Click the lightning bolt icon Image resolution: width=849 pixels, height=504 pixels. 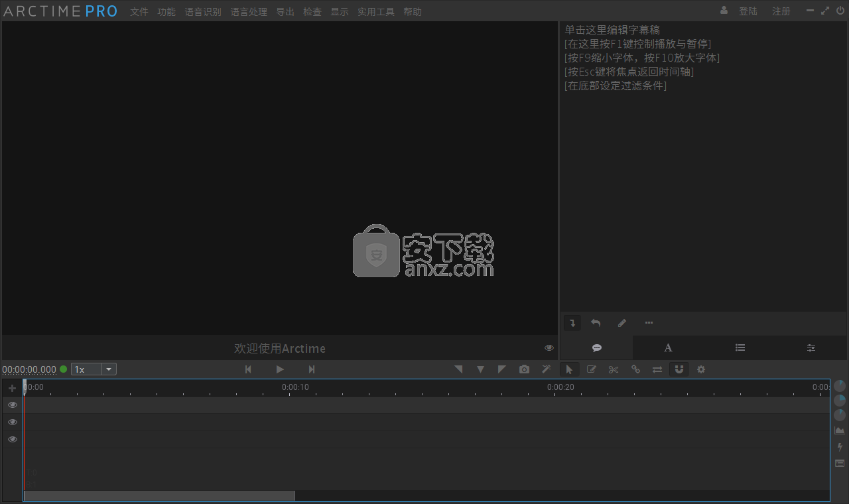[840, 447]
